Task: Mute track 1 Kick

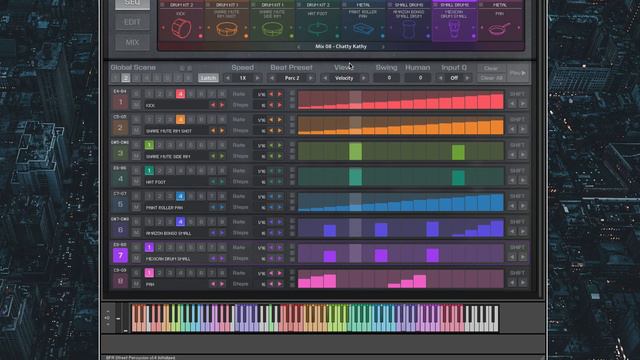Action: click(x=136, y=105)
